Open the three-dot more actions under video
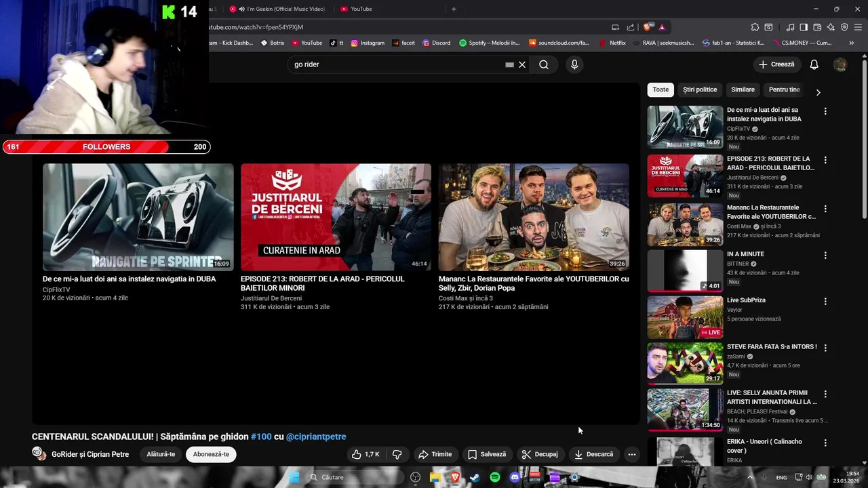This screenshot has width=868, height=488. [631, 455]
